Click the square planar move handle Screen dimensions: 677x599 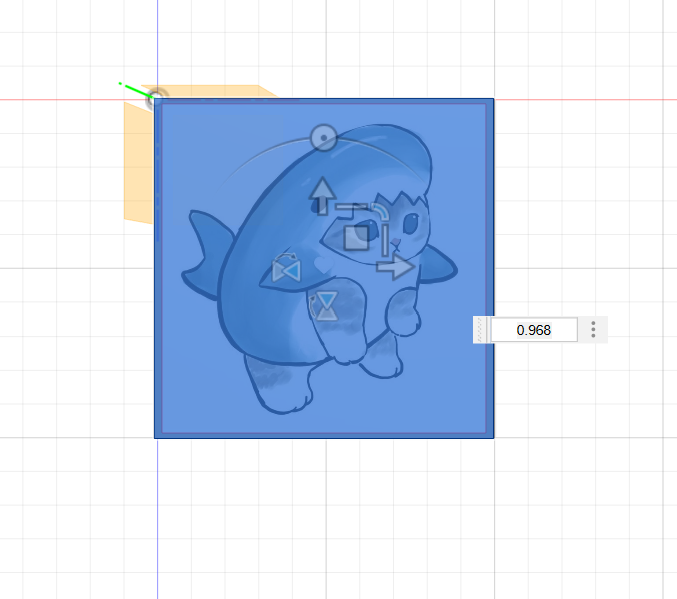(356, 238)
